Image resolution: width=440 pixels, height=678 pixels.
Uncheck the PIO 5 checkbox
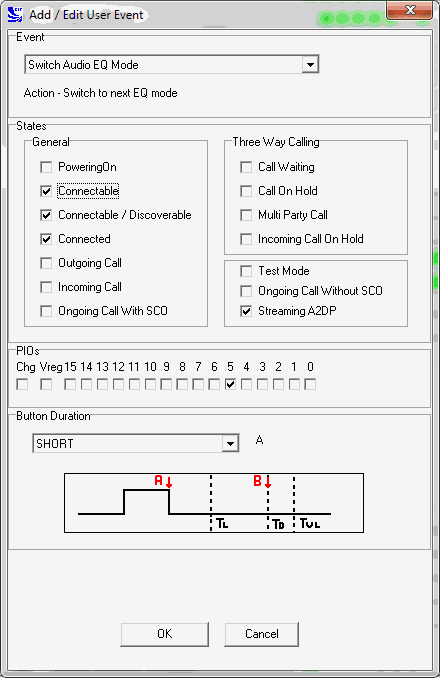click(230, 384)
